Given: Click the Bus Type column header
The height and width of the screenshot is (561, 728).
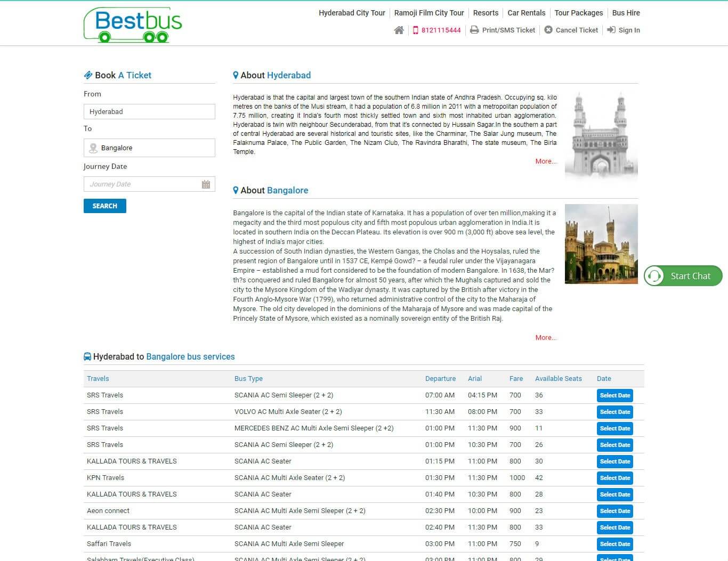Looking at the screenshot, I should point(248,379).
